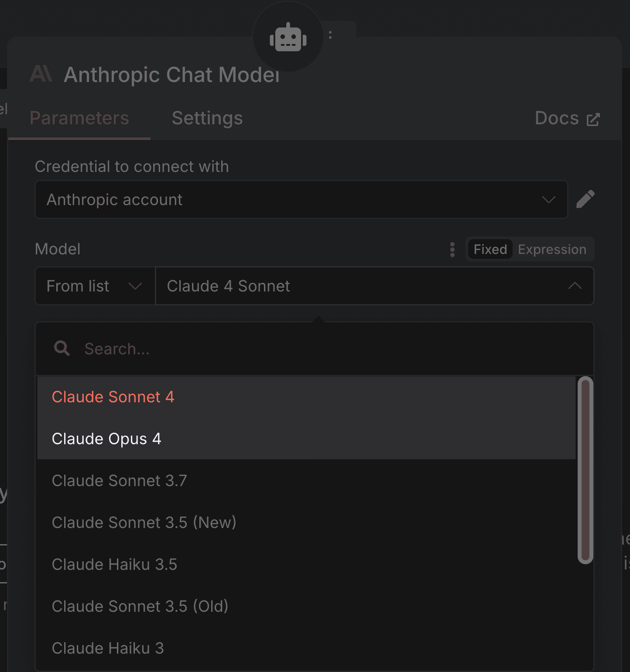Switch the Model field to Expression mode
The height and width of the screenshot is (672, 630).
coord(552,249)
